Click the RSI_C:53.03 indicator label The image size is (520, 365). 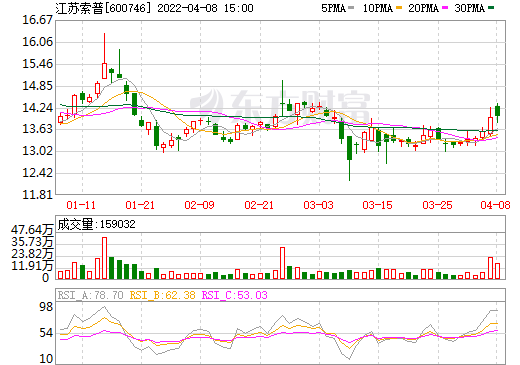coord(235,295)
